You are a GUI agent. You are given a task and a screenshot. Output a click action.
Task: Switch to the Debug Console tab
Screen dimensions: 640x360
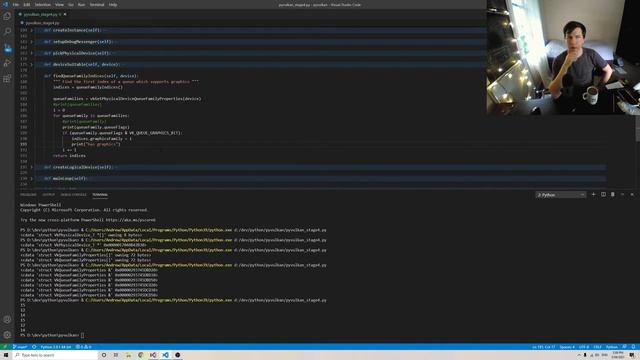[x=73, y=195]
